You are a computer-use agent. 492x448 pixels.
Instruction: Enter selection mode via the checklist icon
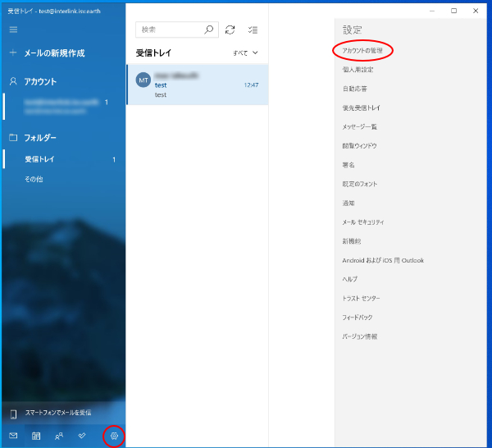pyautogui.click(x=253, y=30)
